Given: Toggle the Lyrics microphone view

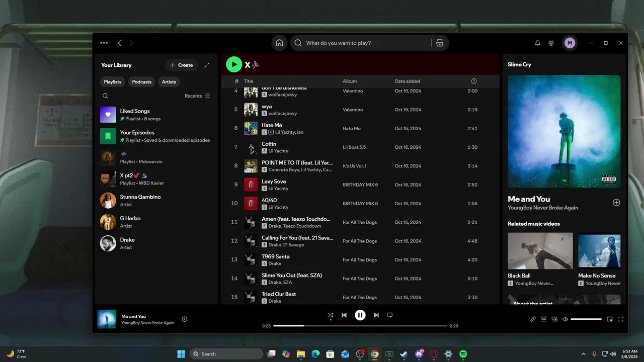Looking at the screenshot, I should click(533, 319).
